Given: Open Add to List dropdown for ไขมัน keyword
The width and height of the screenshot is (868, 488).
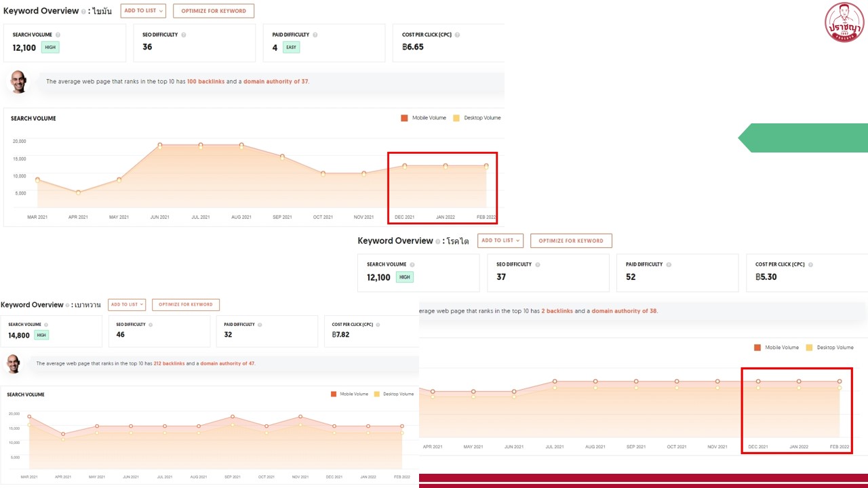Looking at the screenshot, I should (142, 11).
